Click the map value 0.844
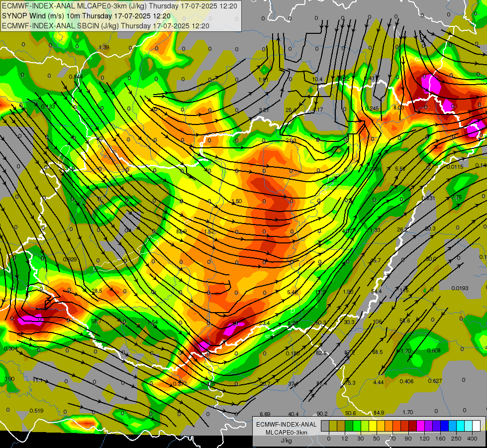This screenshot has width=487, height=448. click(76, 77)
